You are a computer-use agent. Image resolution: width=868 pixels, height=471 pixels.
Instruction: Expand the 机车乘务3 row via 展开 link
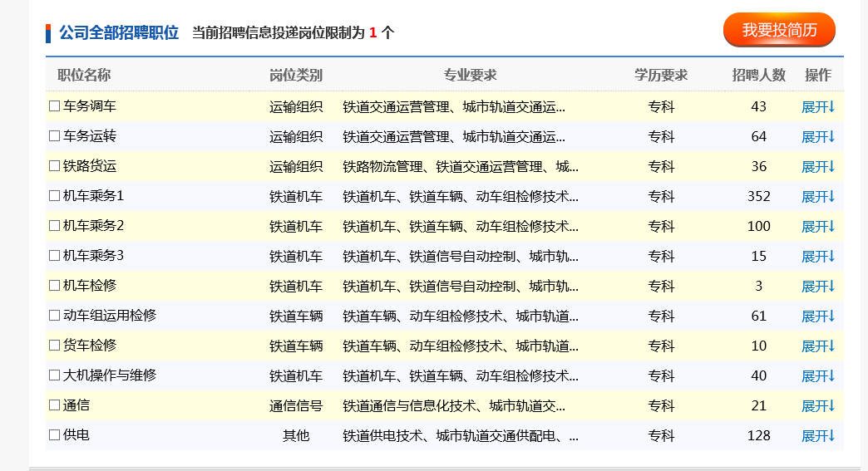[x=817, y=257]
